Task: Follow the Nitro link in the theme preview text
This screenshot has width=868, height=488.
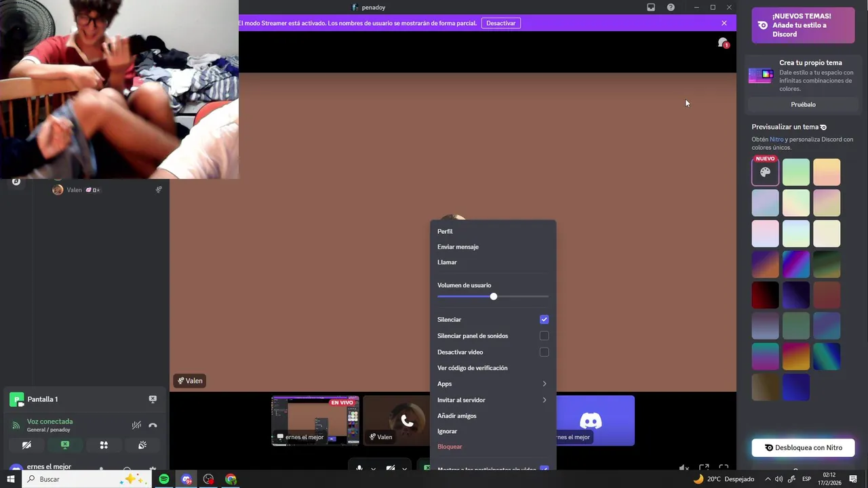Action: tap(776, 140)
